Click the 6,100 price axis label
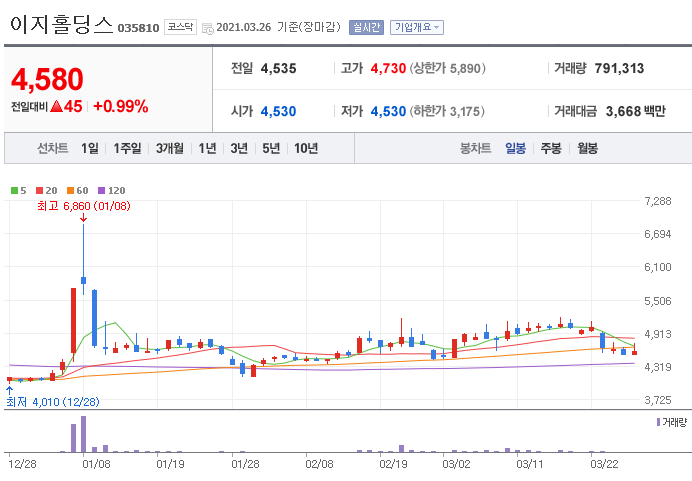Viewport: 692px width, 481px height. click(658, 267)
